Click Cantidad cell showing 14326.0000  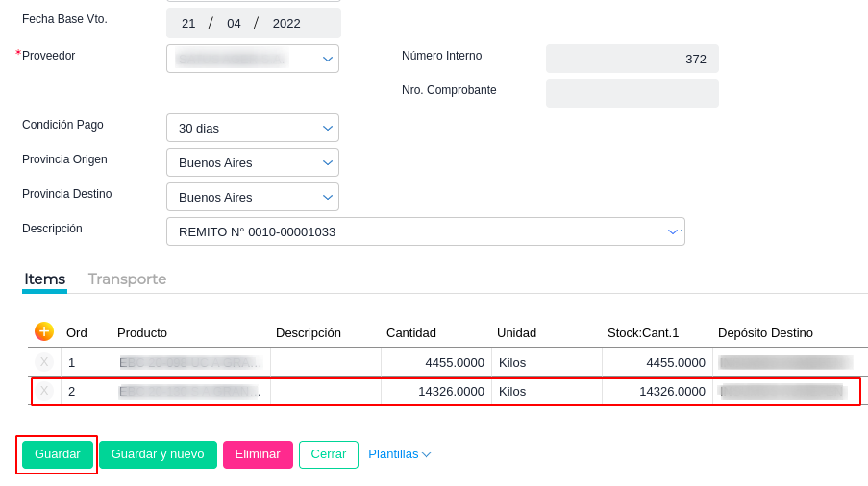coord(436,391)
